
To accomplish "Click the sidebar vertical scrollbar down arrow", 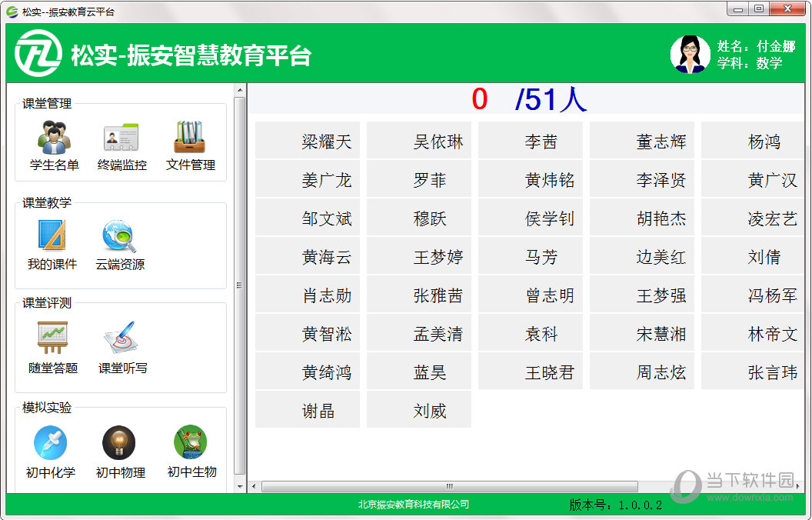I will click(239, 486).
